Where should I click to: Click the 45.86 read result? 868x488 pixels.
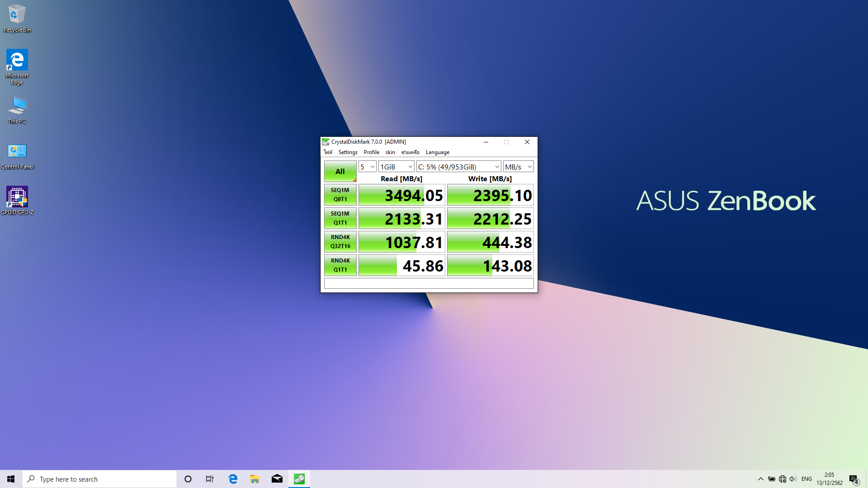click(x=402, y=266)
